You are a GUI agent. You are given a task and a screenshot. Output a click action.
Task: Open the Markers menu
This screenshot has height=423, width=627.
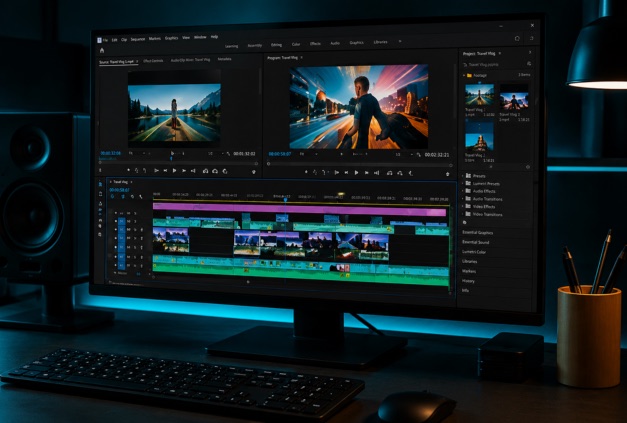(x=155, y=39)
